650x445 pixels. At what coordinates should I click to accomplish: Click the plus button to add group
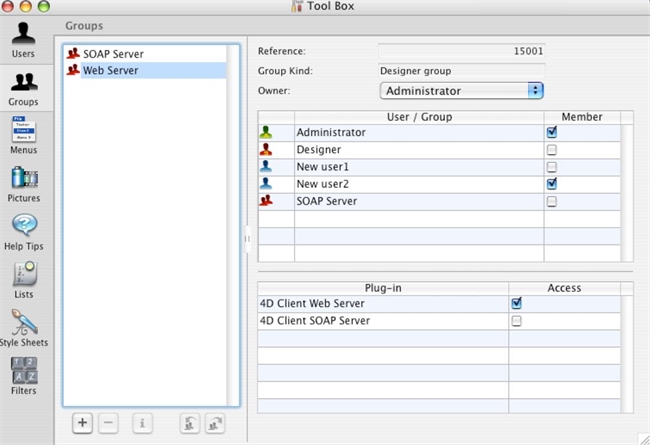click(x=83, y=424)
